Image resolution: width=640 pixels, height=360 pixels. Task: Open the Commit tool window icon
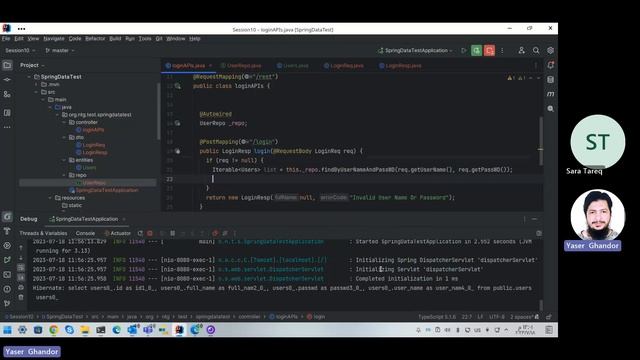[7, 80]
